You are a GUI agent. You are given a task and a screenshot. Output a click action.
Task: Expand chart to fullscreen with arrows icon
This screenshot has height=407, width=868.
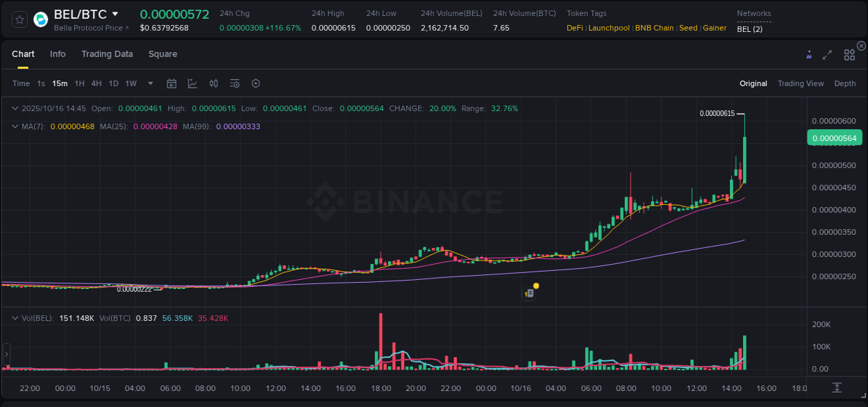point(827,53)
